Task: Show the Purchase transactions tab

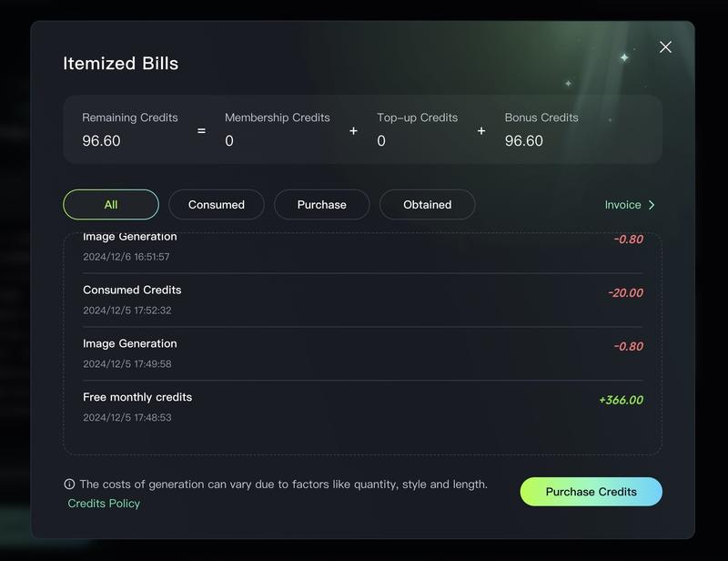Action: click(322, 205)
